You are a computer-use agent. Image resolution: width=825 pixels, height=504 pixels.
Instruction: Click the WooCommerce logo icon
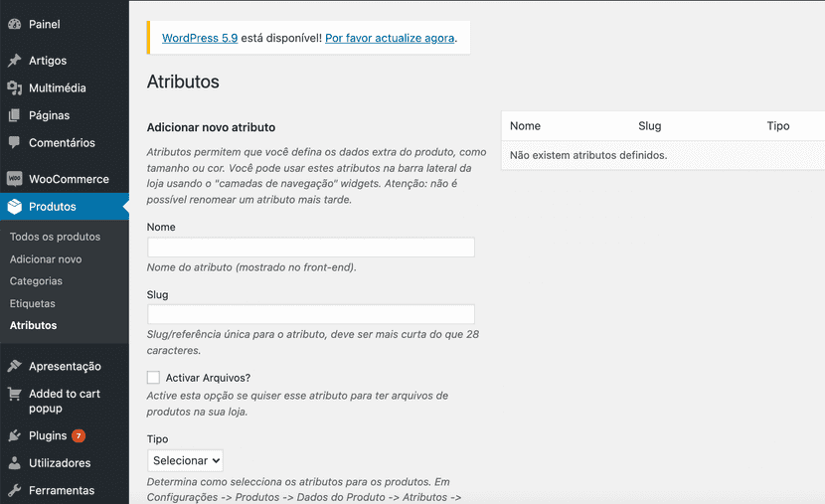click(x=14, y=179)
